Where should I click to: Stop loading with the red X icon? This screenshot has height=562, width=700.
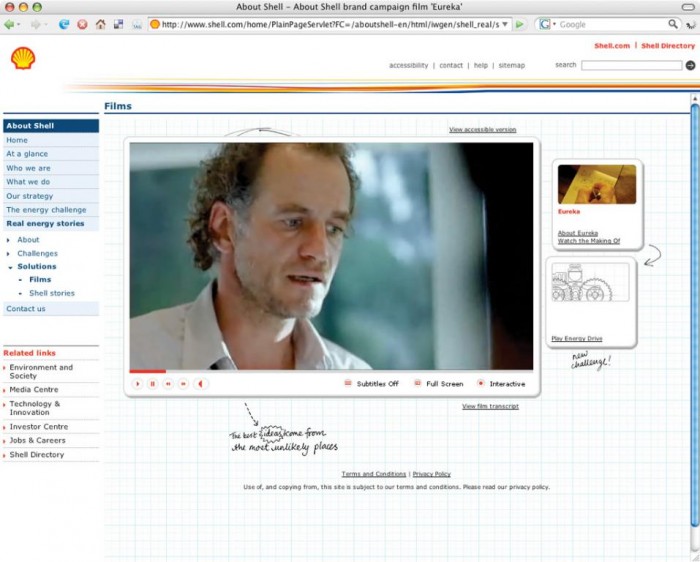(x=82, y=25)
